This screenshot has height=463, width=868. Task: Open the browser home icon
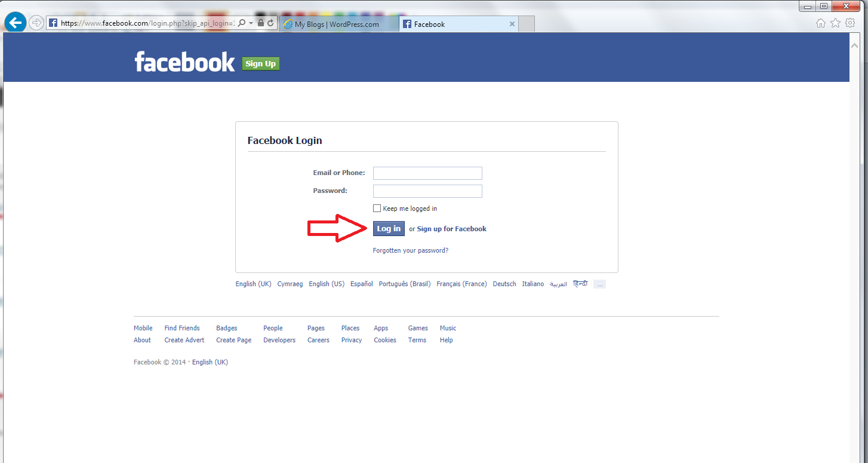click(821, 23)
